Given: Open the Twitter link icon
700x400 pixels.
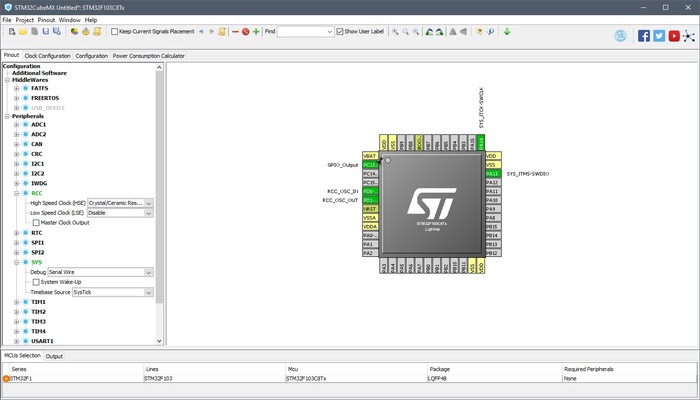Looking at the screenshot, I should coord(659,36).
